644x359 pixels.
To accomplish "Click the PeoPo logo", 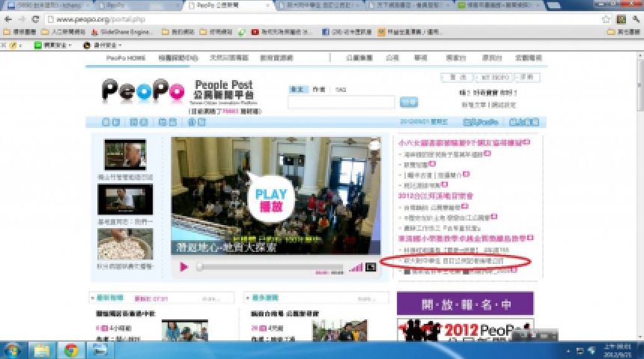I will click(142, 92).
